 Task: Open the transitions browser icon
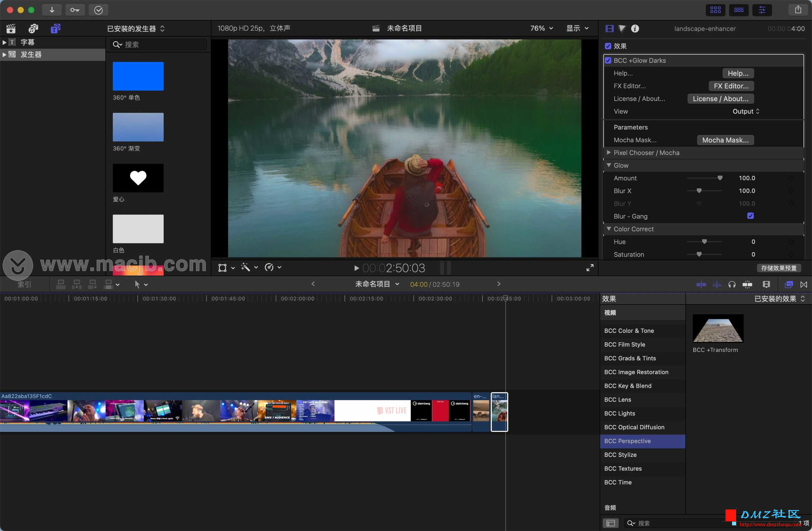pyautogui.click(x=804, y=284)
